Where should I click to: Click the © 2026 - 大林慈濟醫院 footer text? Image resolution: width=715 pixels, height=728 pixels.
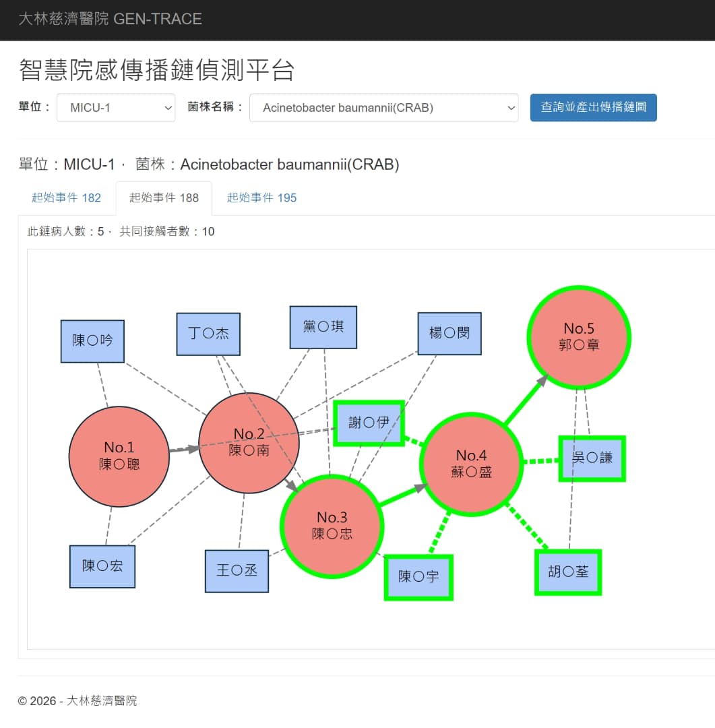pos(77,700)
